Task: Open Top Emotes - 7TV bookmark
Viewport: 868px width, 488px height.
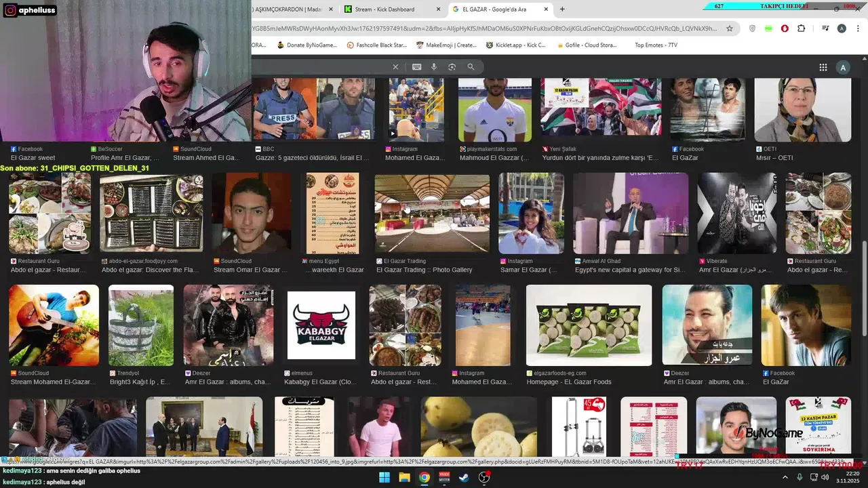Action: click(656, 45)
